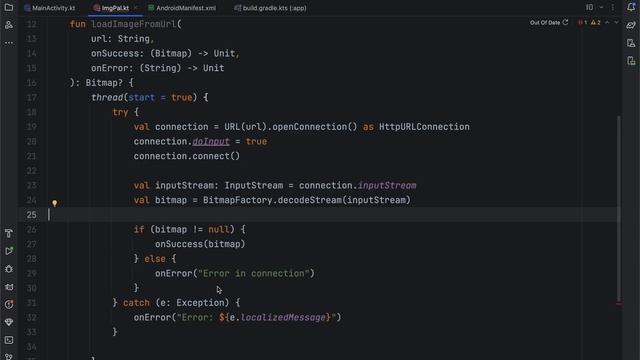Click HttpURLConnection on line 19
640x360 pixels.
pos(424,127)
